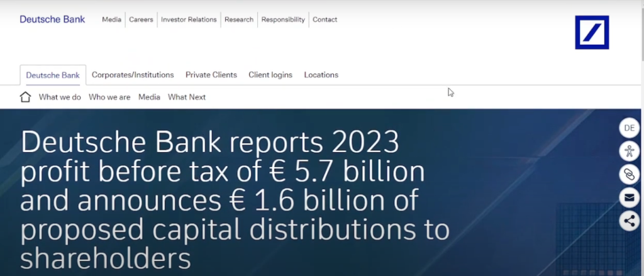Open the Media link in top navigation
Screen dimensions: 644x276
point(111,19)
